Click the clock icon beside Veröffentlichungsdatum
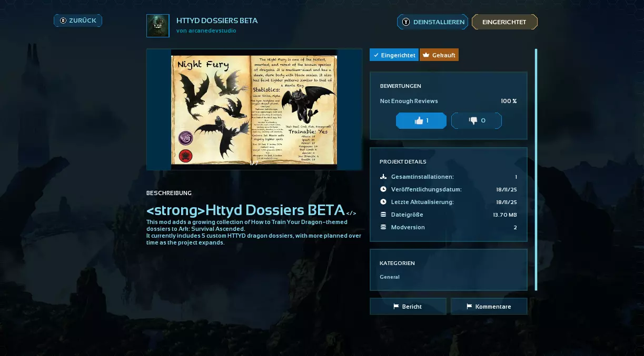Image resolution: width=644 pixels, height=356 pixels. pyautogui.click(x=383, y=189)
